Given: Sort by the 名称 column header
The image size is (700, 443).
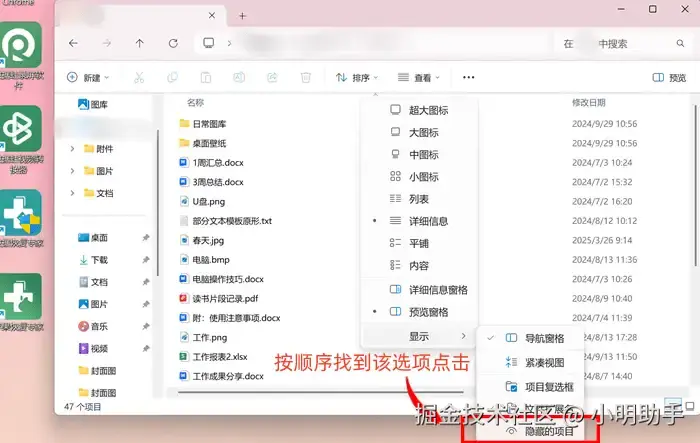Looking at the screenshot, I should 196,103.
